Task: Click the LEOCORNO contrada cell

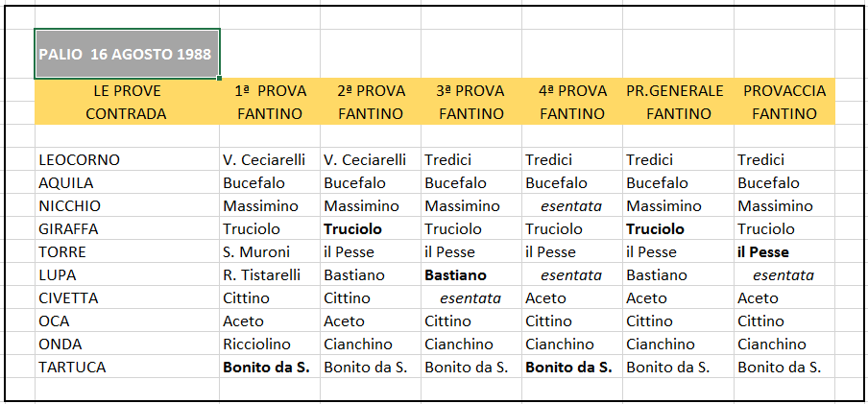Action: [127, 160]
